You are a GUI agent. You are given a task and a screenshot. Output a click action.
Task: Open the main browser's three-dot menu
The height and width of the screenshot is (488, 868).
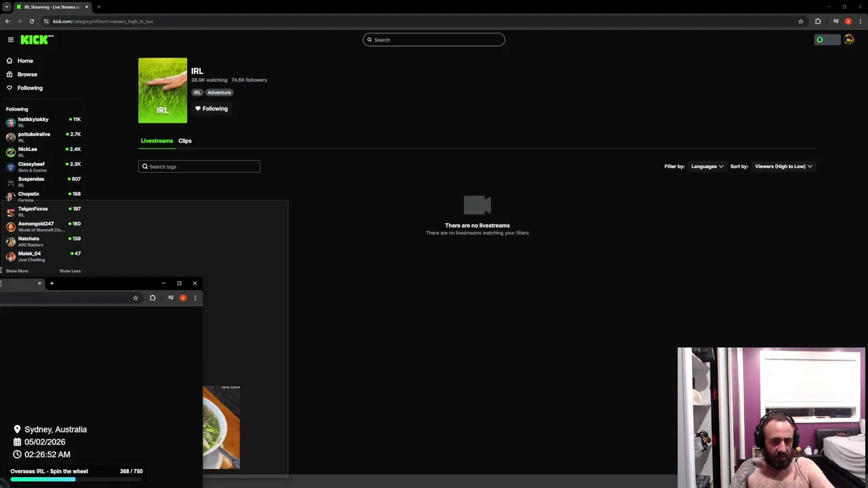860,21
